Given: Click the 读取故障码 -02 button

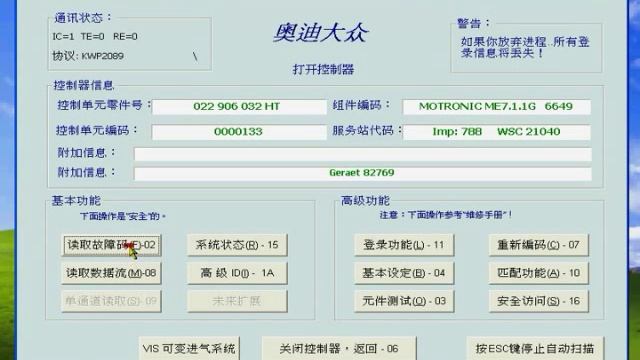Looking at the screenshot, I should click(x=111, y=245).
